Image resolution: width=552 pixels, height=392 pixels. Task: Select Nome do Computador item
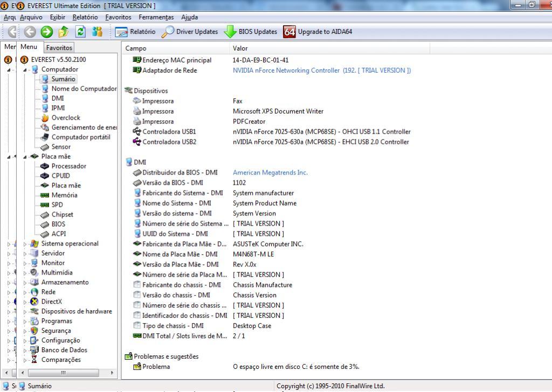84,89
